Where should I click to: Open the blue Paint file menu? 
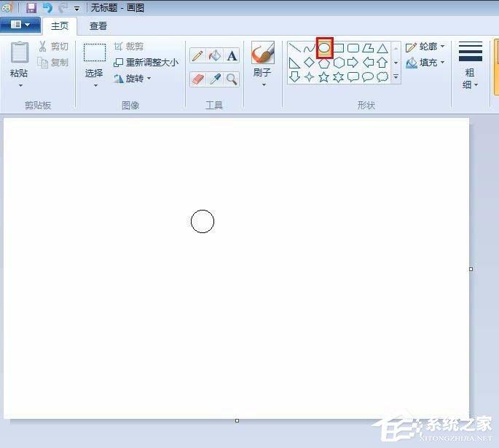[x=20, y=25]
